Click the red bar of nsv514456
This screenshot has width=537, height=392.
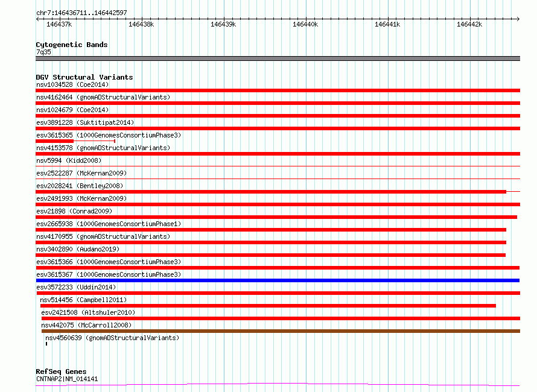(268, 306)
